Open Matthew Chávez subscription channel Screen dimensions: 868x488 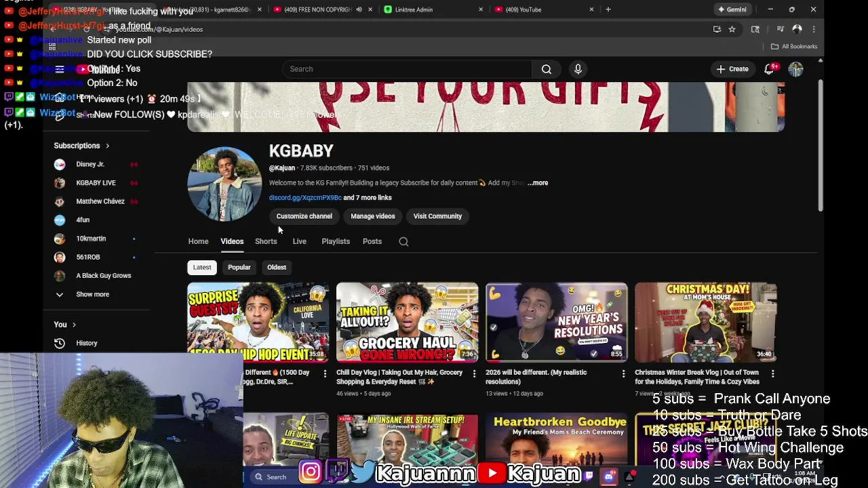100,201
